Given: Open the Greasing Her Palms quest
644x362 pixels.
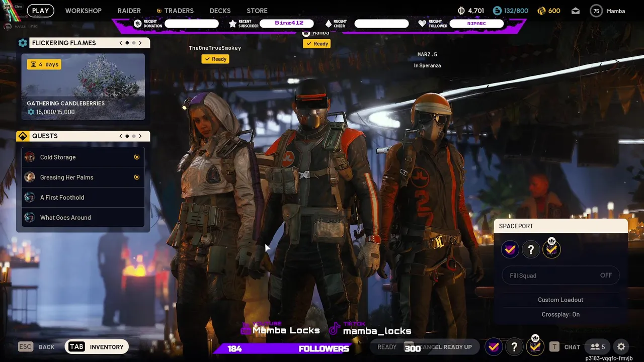Looking at the screenshot, I should click(x=83, y=177).
